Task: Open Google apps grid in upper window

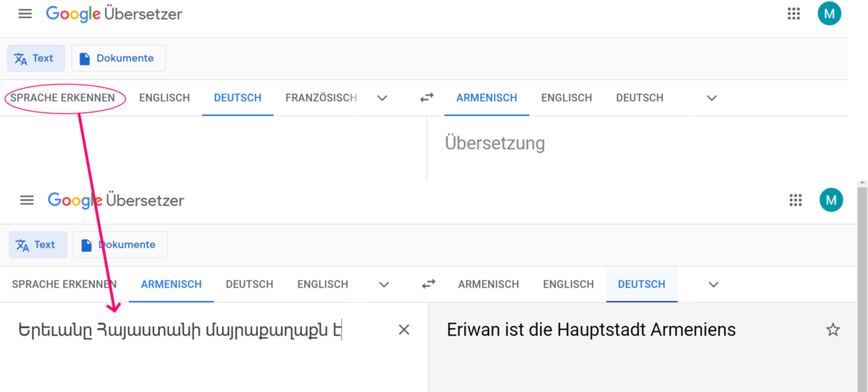Action: 794,14
